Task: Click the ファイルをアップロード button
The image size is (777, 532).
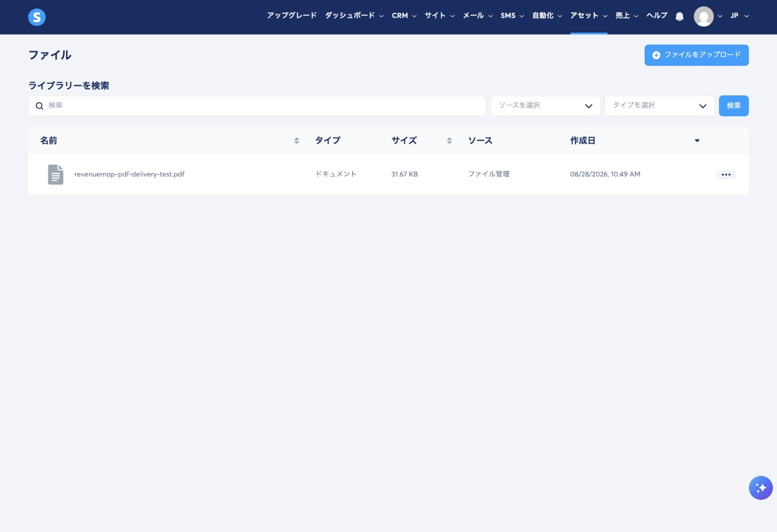Action: pyautogui.click(x=696, y=55)
